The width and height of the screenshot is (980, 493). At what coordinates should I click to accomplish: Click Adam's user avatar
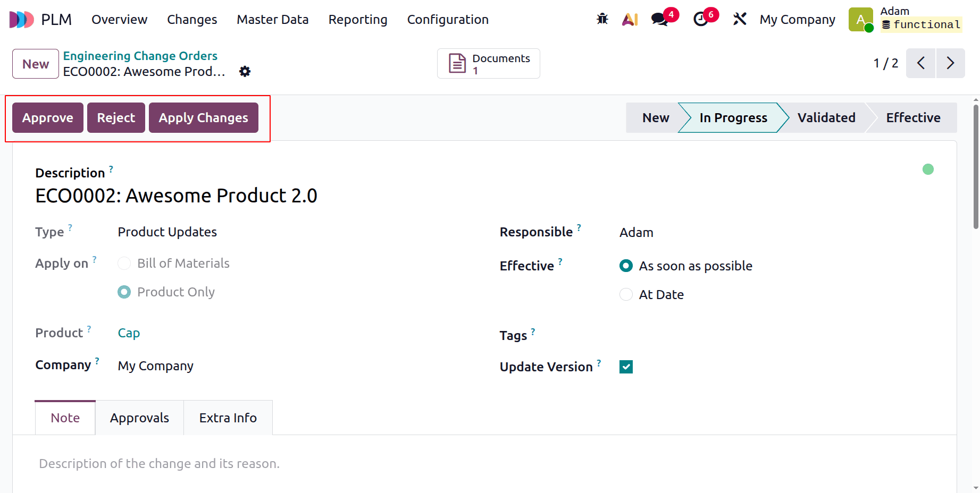(x=861, y=20)
